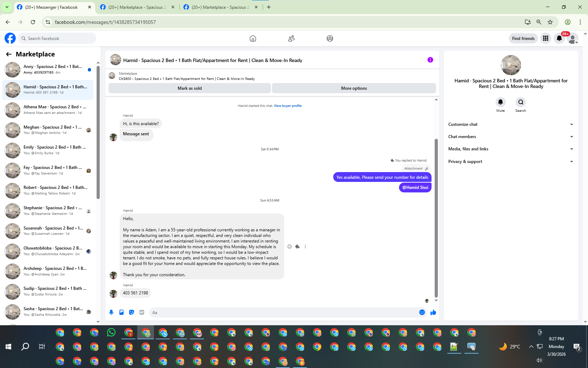
Task: Open account profile avatar menu
Action: pos(573,38)
